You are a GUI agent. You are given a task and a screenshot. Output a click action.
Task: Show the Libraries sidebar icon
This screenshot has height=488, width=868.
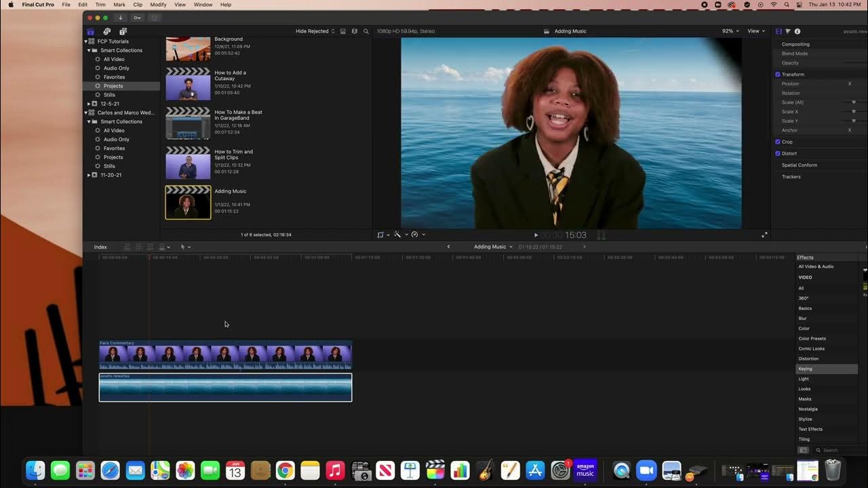(90, 31)
